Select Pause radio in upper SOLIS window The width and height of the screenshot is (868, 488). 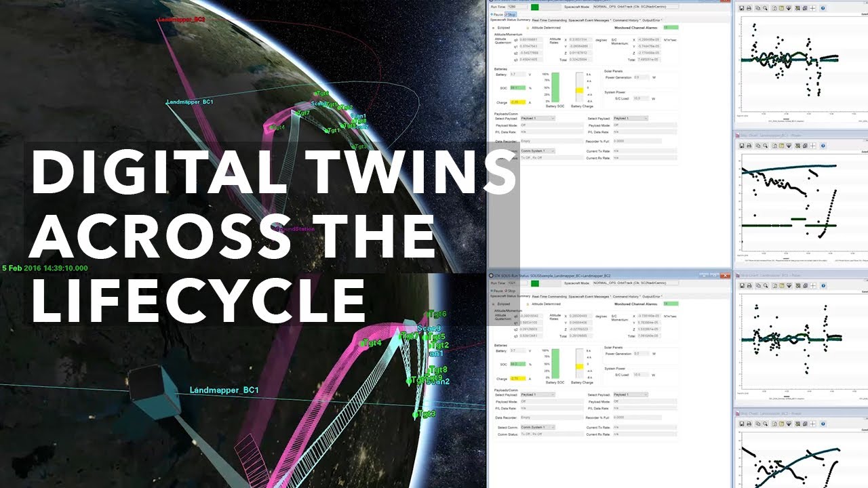click(x=496, y=14)
